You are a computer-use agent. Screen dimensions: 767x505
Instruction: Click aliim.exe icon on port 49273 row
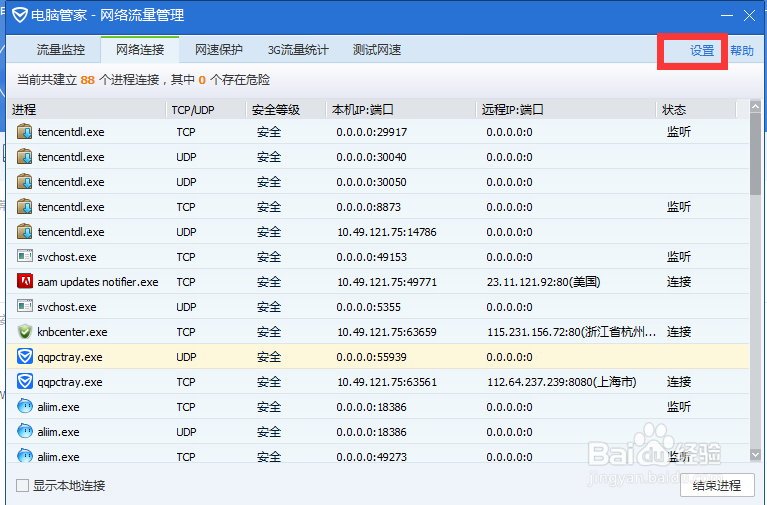coord(24,456)
